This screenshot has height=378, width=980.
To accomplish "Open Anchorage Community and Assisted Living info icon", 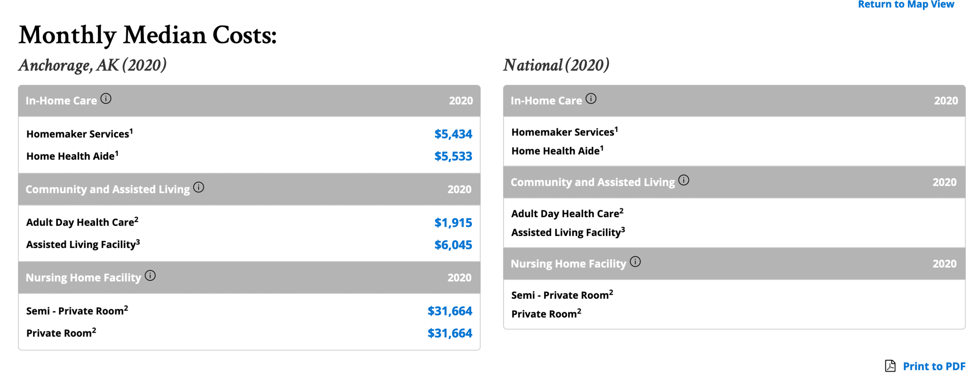I will coord(199,187).
